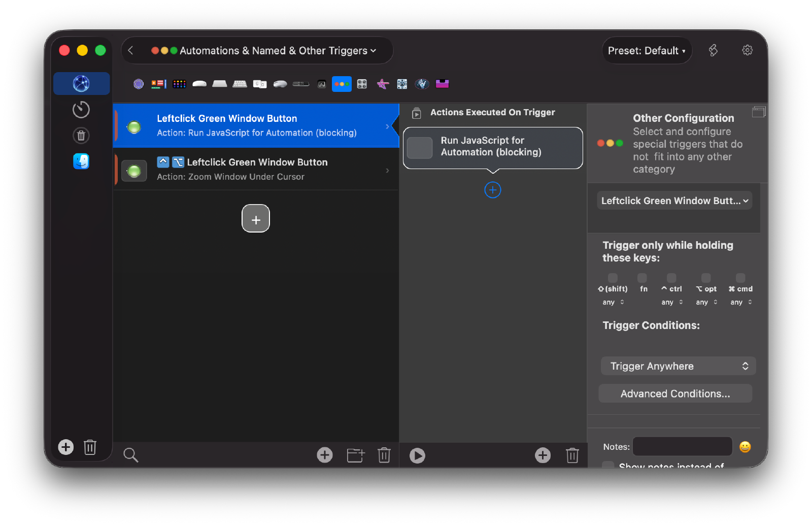Open the app settings gear menu

pyautogui.click(x=747, y=50)
